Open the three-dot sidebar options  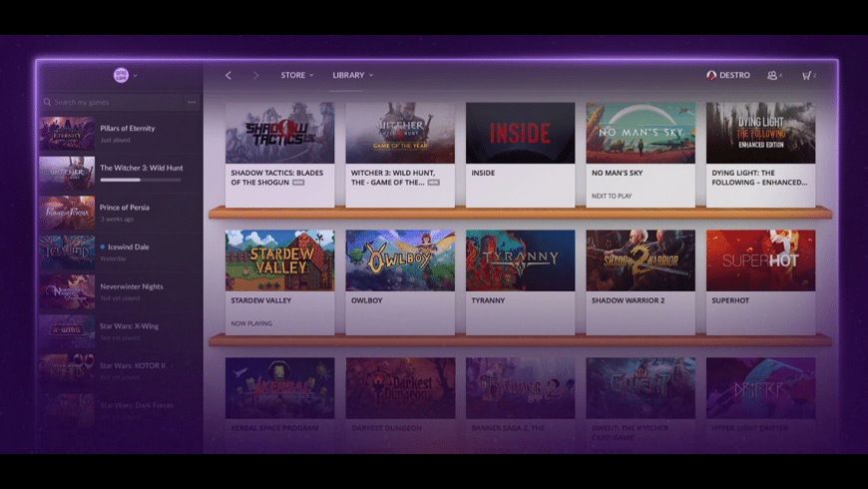click(x=192, y=102)
